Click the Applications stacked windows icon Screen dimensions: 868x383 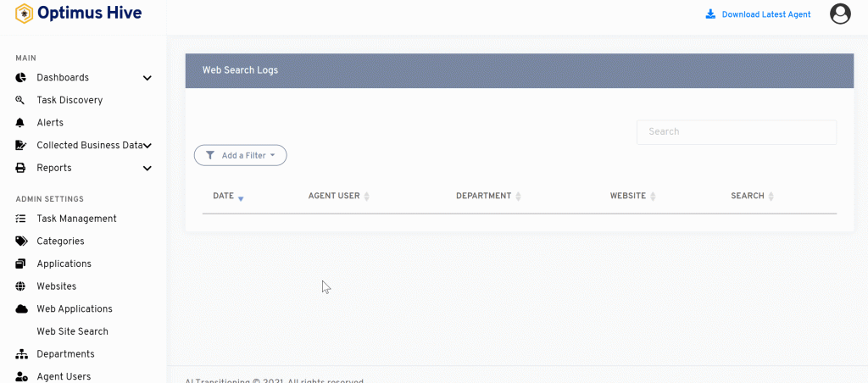(x=20, y=264)
